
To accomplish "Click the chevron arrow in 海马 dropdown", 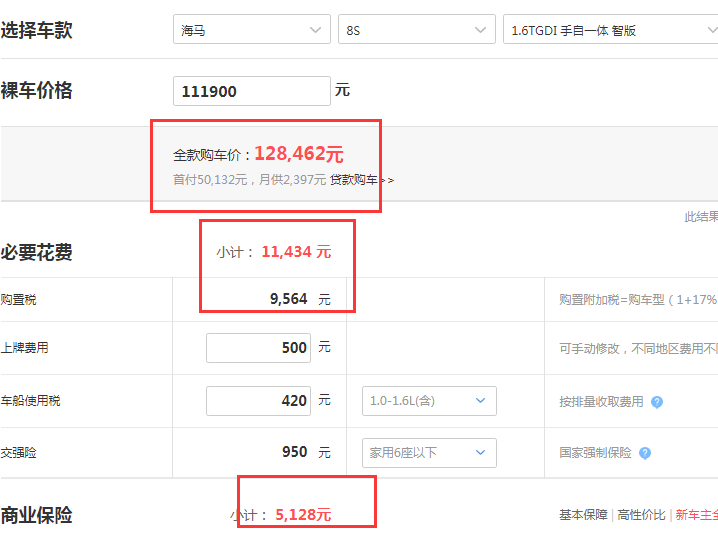I will click(315, 30).
